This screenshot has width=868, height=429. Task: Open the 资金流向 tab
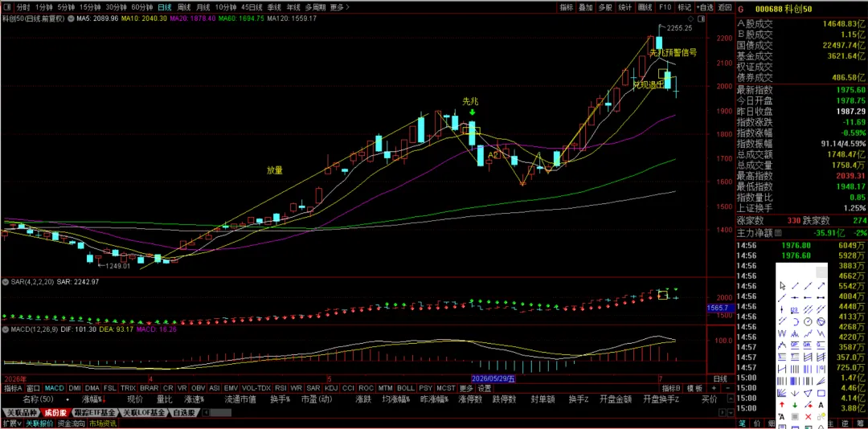pos(72,423)
